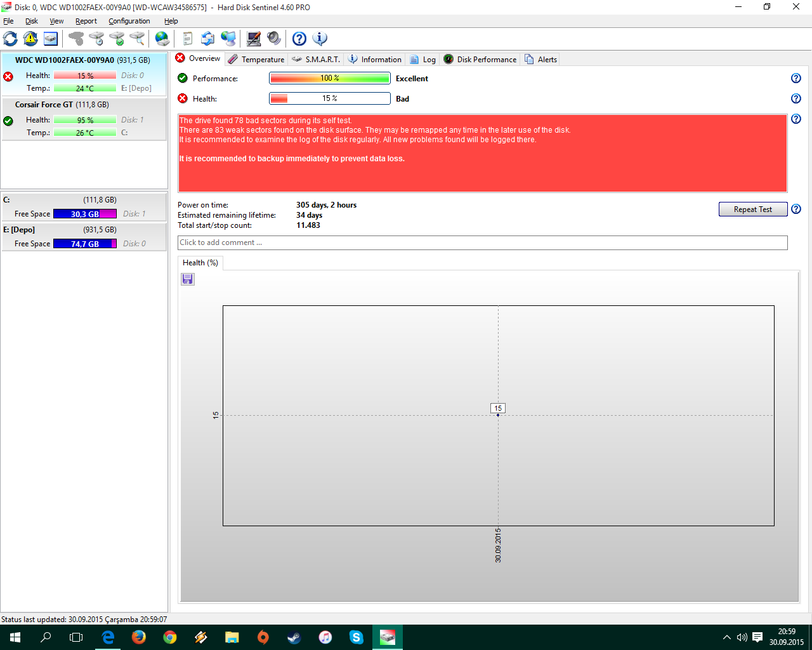812x650 pixels.
Task: Click the system tray hidden-icons chevron
Action: point(727,637)
